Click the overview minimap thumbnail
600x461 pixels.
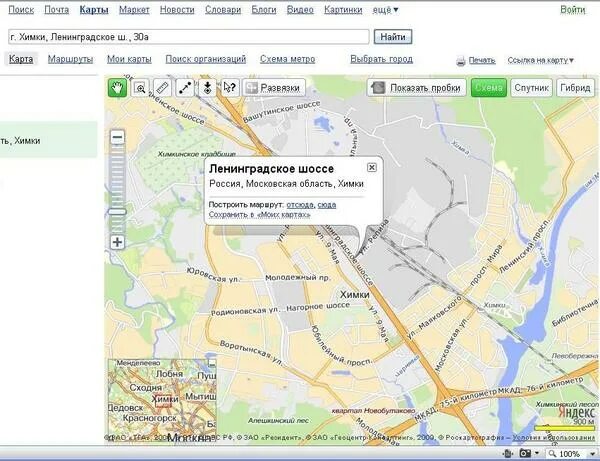162,401
